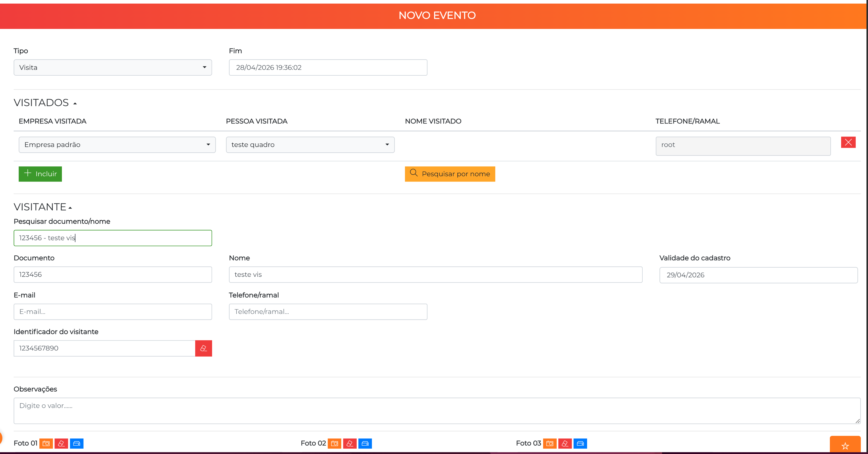Click the Pesquisar documento/nome search field

[x=113, y=238]
